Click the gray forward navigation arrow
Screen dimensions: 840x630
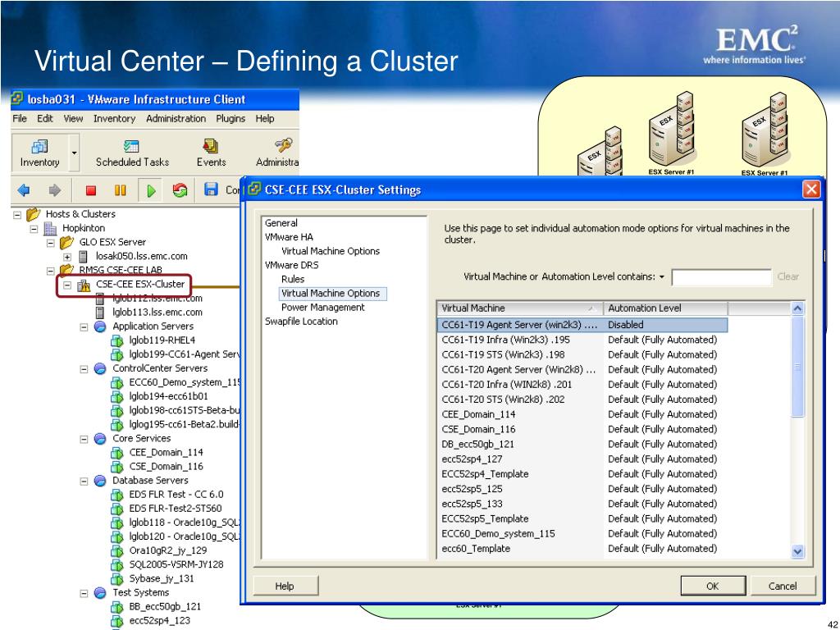click(55, 190)
